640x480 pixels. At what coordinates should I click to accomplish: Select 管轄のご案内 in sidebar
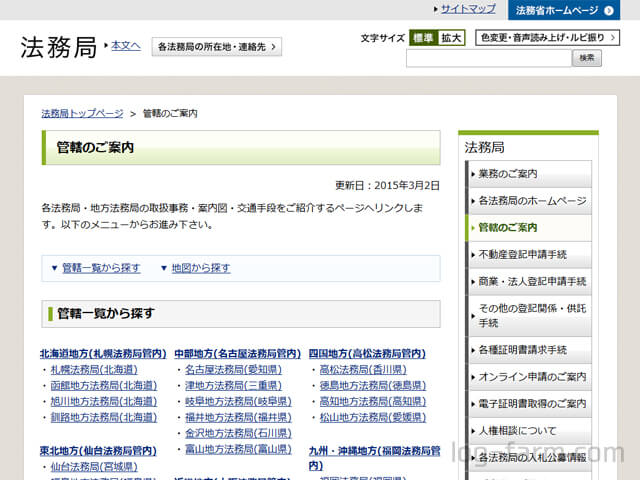point(530,228)
